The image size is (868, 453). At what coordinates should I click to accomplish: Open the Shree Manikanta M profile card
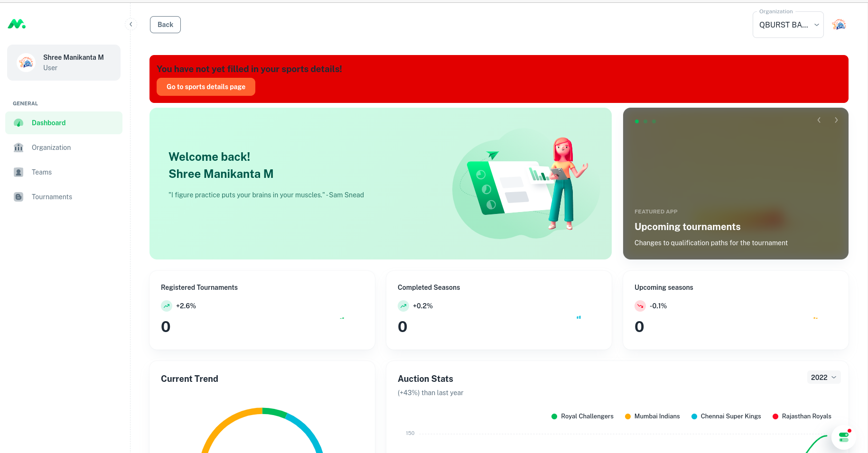[64, 63]
